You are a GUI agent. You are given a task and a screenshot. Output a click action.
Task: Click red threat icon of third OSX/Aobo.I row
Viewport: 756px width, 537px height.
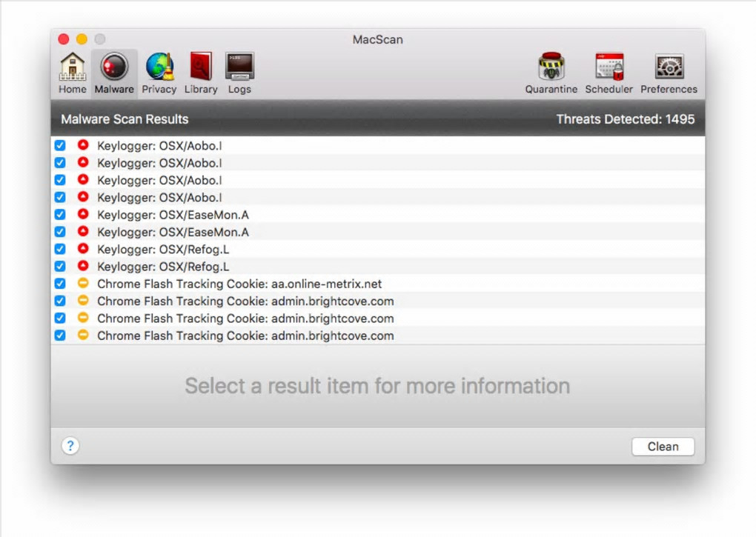(x=83, y=179)
